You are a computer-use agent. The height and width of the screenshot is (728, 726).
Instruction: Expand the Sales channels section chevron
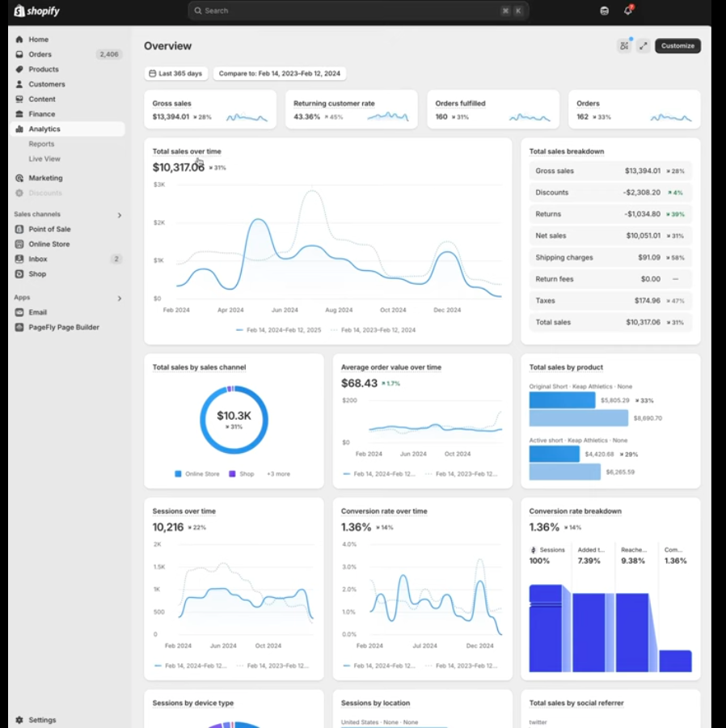(120, 215)
